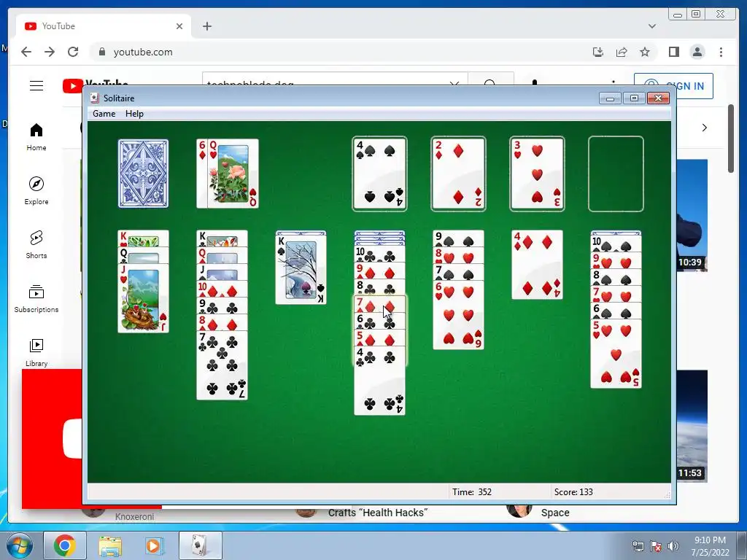This screenshot has width=747, height=560.
Task: Select the 5 of hearts tableau card
Action: (616, 354)
